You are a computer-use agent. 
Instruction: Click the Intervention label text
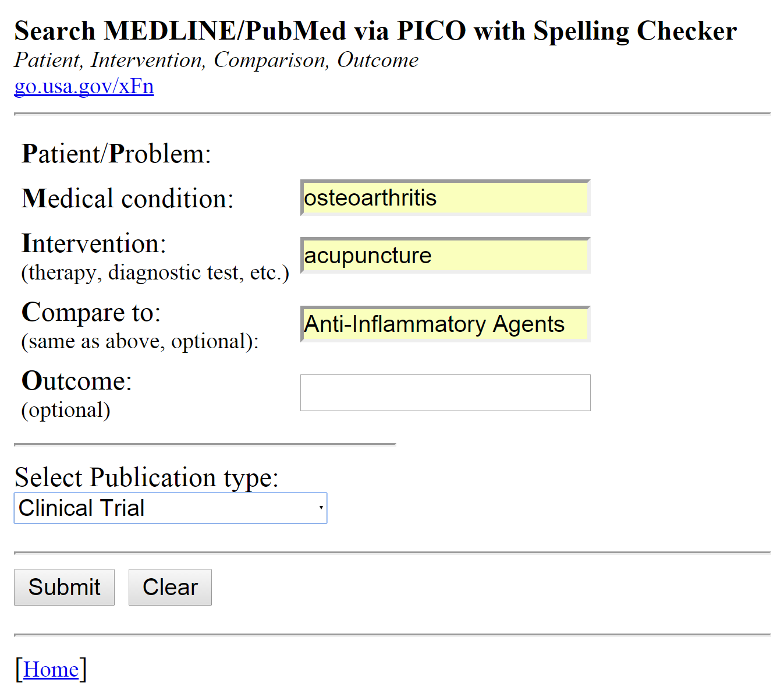pos(94,243)
